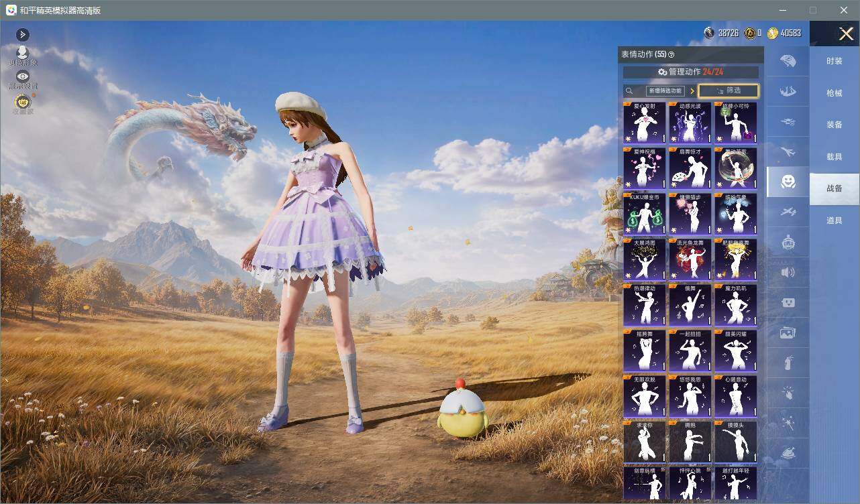Select the emote smiley face category
This screenshot has width=860, height=504.
coord(788,182)
